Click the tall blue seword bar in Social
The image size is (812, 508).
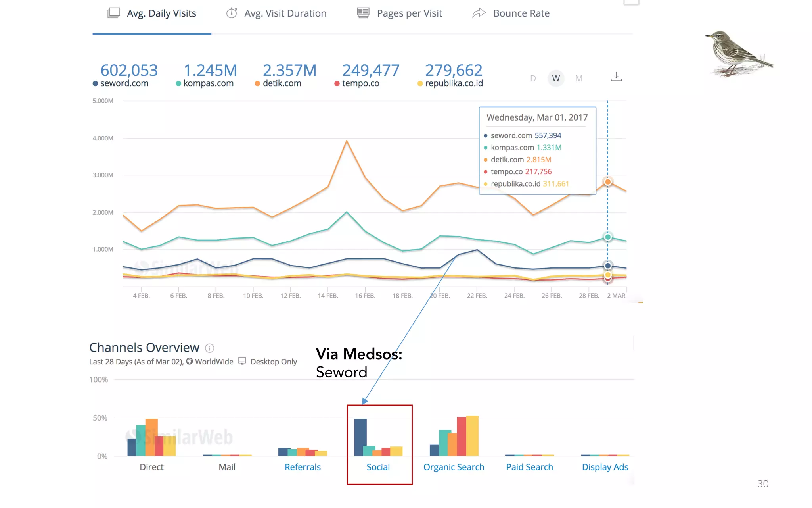click(360, 437)
